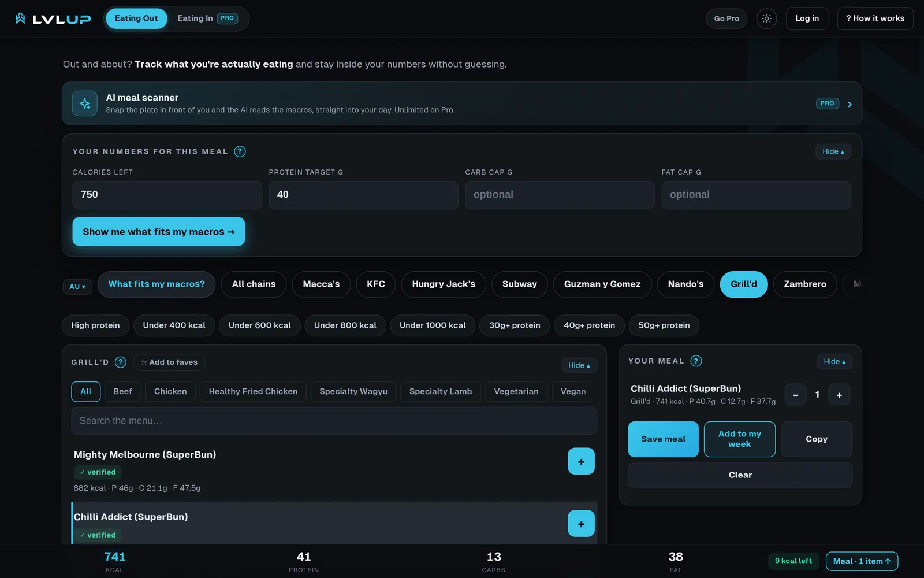This screenshot has height=578, width=924.
Task: Toggle Under 400 kcal filter
Action: pos(174,325)
